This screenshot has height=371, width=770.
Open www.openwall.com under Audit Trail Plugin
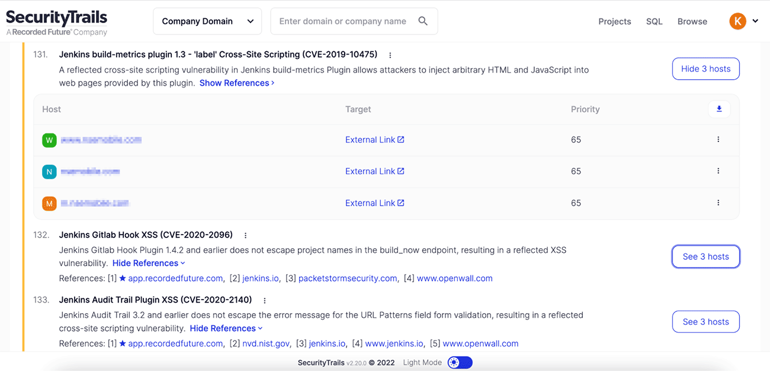tap(480, 343)
